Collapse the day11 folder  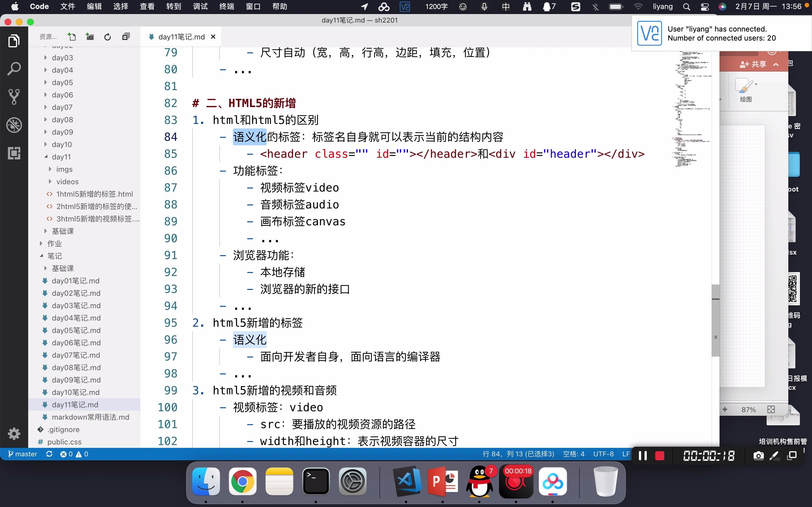(x=61, y=157)
